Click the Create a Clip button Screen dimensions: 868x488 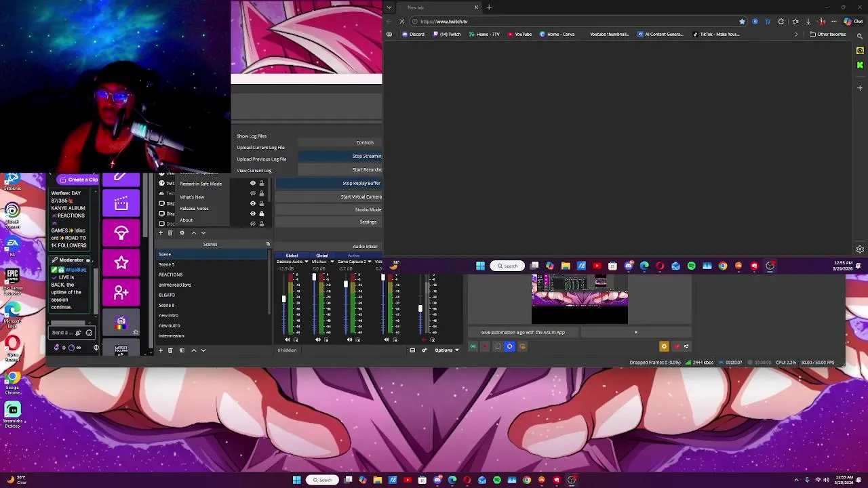pyautogui.click(x=79, y=180)
